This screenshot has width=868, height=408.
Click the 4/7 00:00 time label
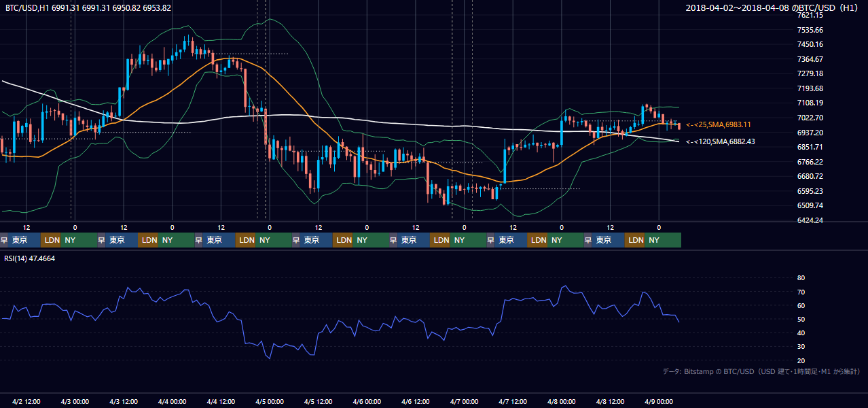[x=464, y=401]
